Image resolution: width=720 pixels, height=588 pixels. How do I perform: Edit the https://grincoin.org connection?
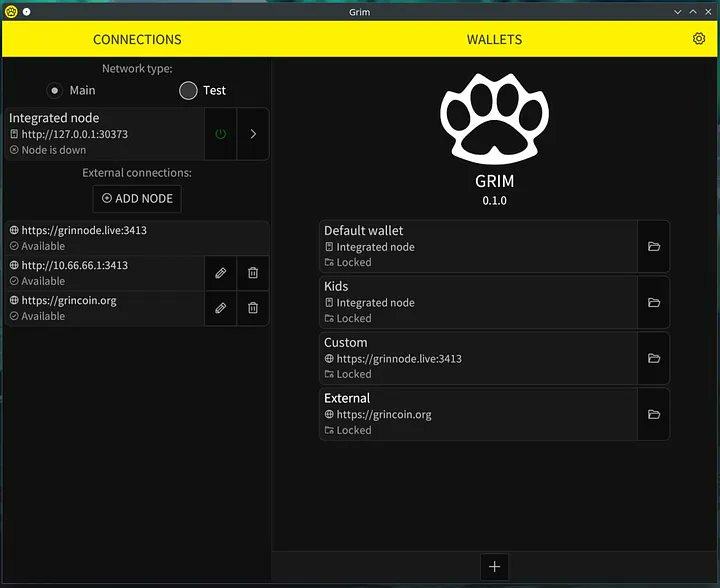[220, 308]
